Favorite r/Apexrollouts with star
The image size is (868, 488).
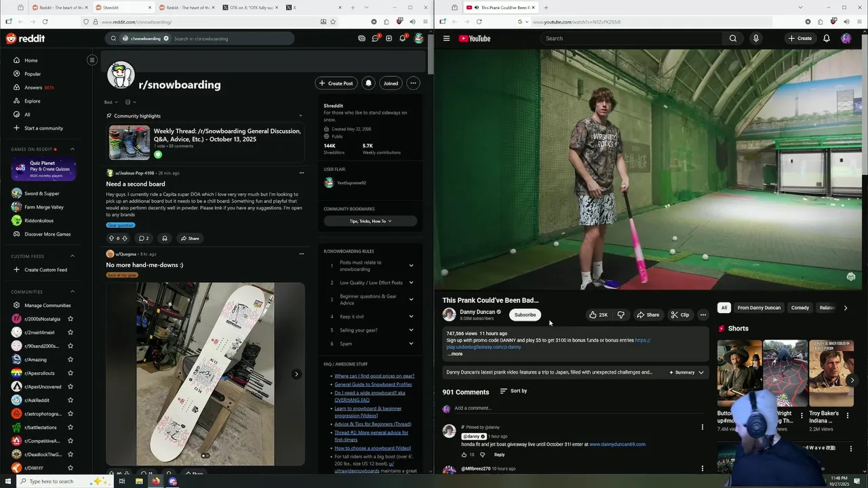[x=71, y=373]
